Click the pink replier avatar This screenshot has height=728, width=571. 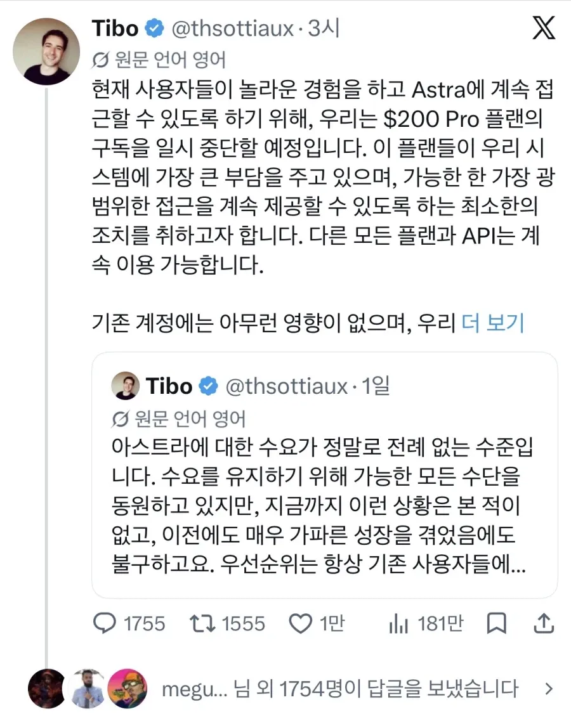click(x=128, y=689)
